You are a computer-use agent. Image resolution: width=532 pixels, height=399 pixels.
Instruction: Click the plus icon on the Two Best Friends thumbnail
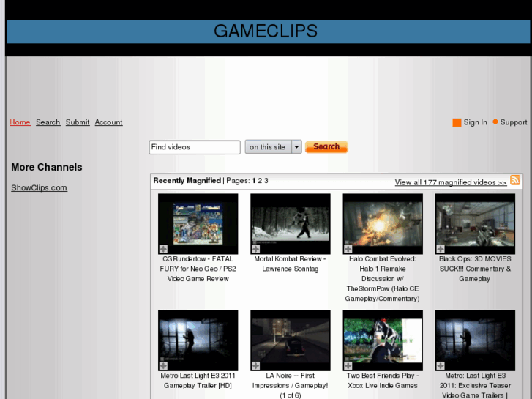coord(348,366)
